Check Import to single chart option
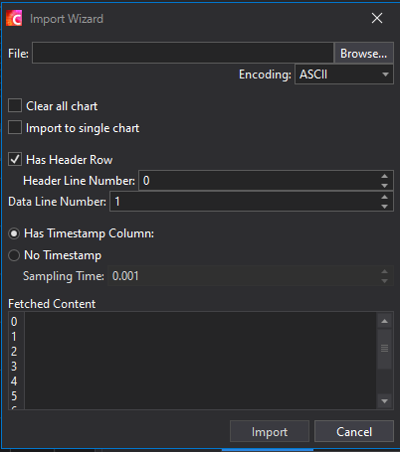 [x=15, y=127]
